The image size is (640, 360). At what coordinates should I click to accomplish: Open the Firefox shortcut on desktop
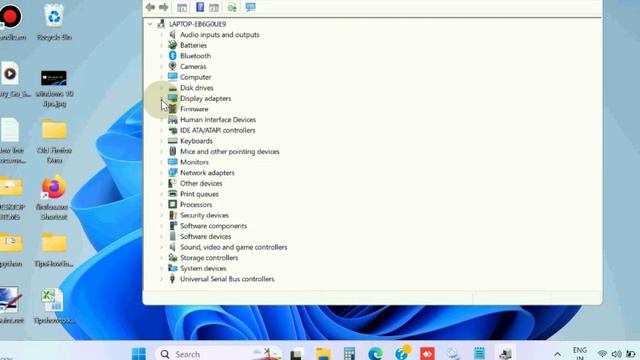click(53, 198)
